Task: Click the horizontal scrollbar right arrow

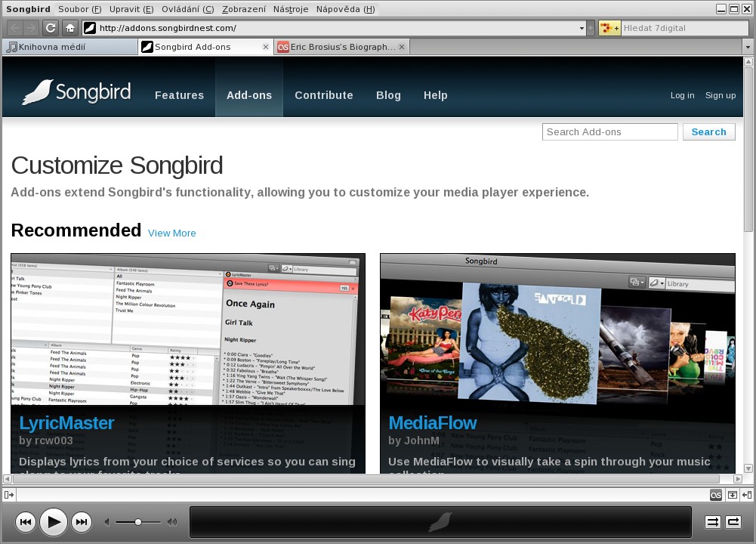Action: (x=738, y=479)
